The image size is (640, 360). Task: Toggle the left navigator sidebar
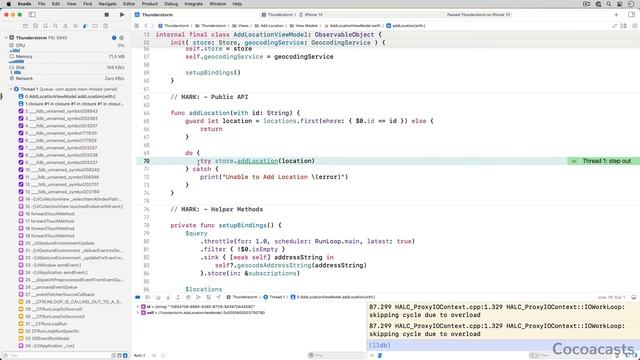tap(32, 14)
